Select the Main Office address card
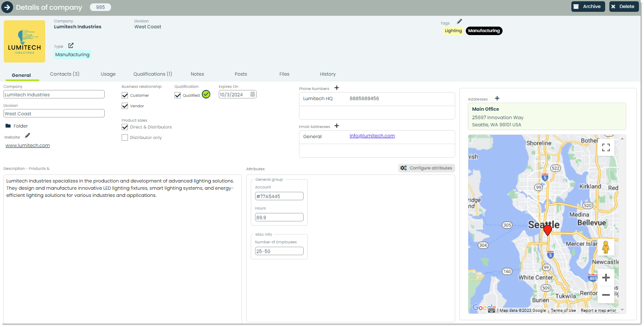 point(547,116)
